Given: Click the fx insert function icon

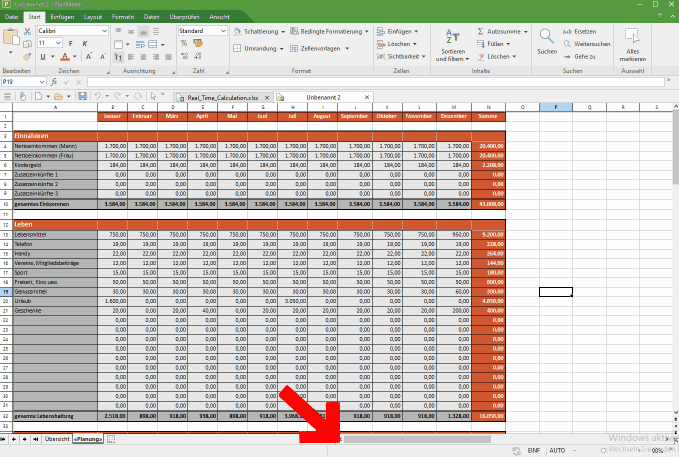Looking at the screenshot, I should coord(54,82).
